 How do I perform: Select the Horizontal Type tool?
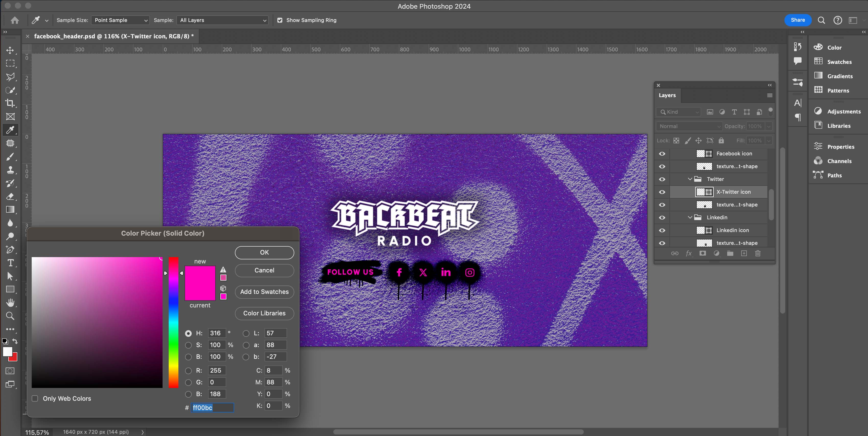pos(10,263)
